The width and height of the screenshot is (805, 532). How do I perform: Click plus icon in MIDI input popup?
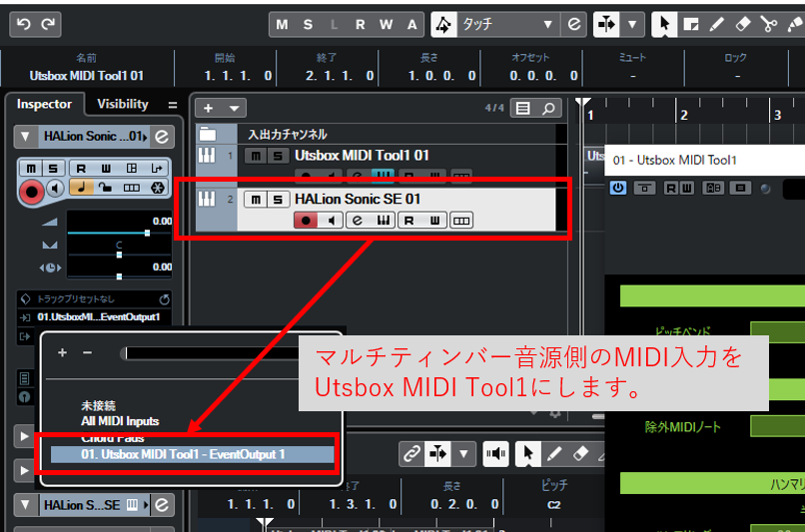point(62,352)
